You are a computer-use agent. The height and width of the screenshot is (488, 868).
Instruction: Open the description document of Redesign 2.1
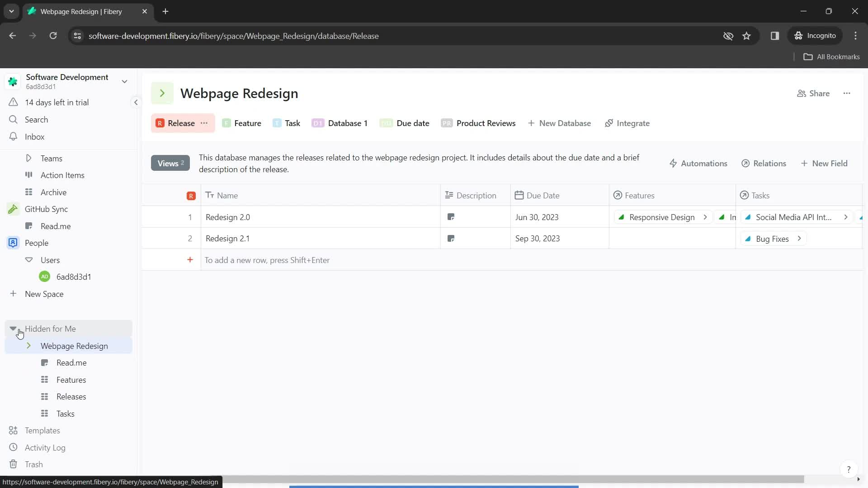coord(451,239)
